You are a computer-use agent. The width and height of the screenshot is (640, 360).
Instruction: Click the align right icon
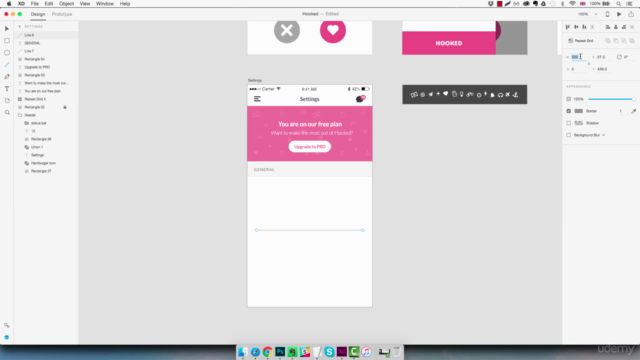(624, 27)
